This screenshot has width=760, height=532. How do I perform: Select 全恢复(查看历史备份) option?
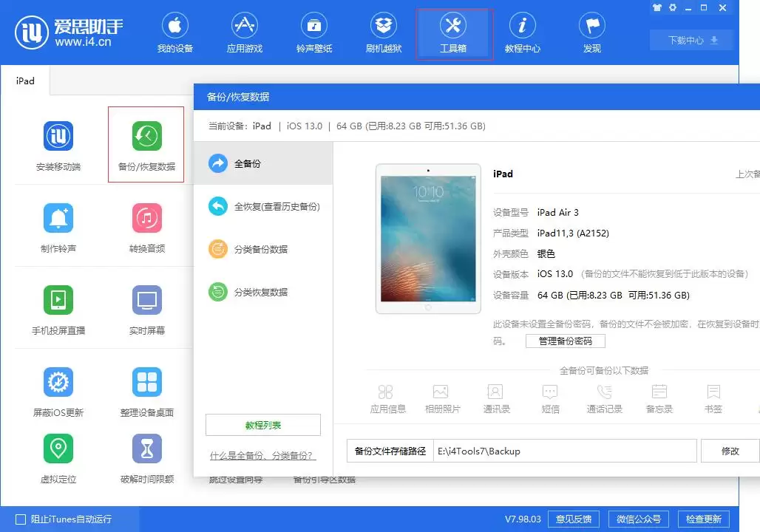[263, 206]
